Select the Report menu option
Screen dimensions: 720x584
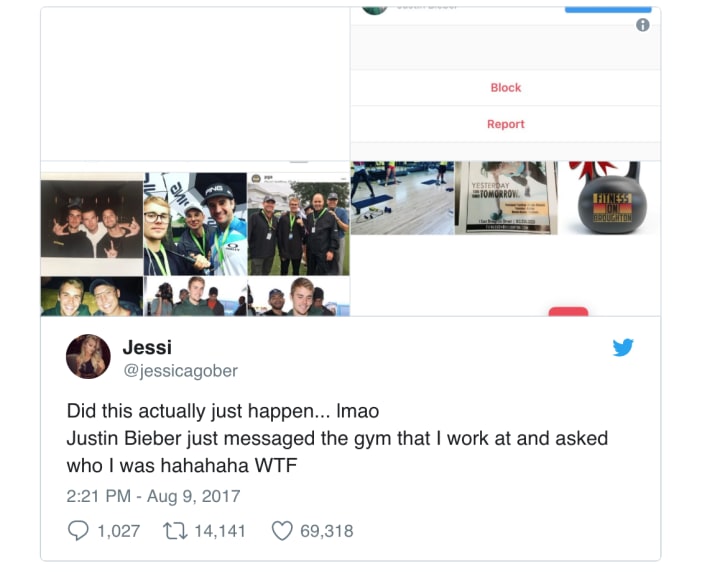(506, 124)
